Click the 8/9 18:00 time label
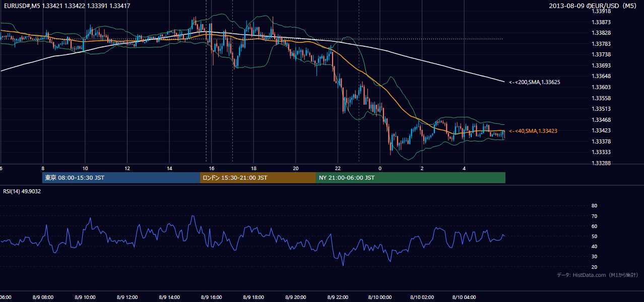This screenshot has height=302, width=644. point(253,297)
